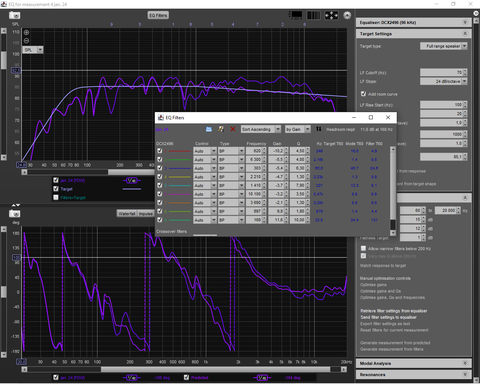Open the Full range speaker target type dropdown
480x384 pixels.
[443, 46]
